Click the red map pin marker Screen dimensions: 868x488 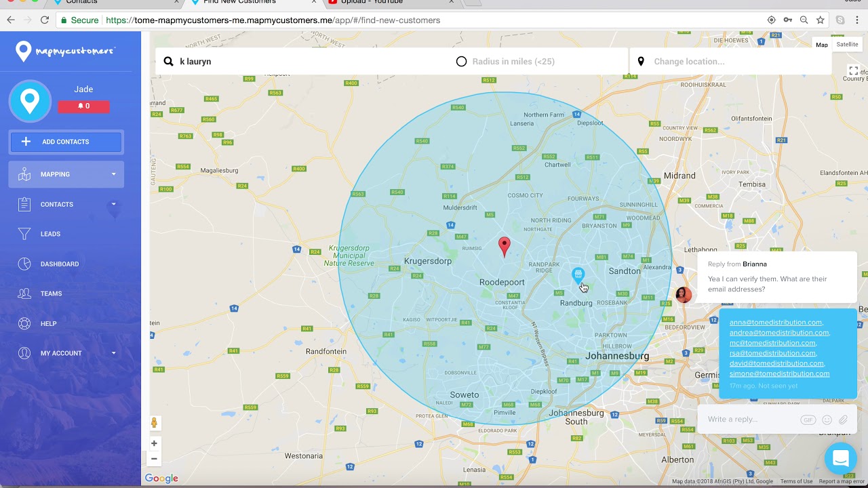(x=504, y=247)
